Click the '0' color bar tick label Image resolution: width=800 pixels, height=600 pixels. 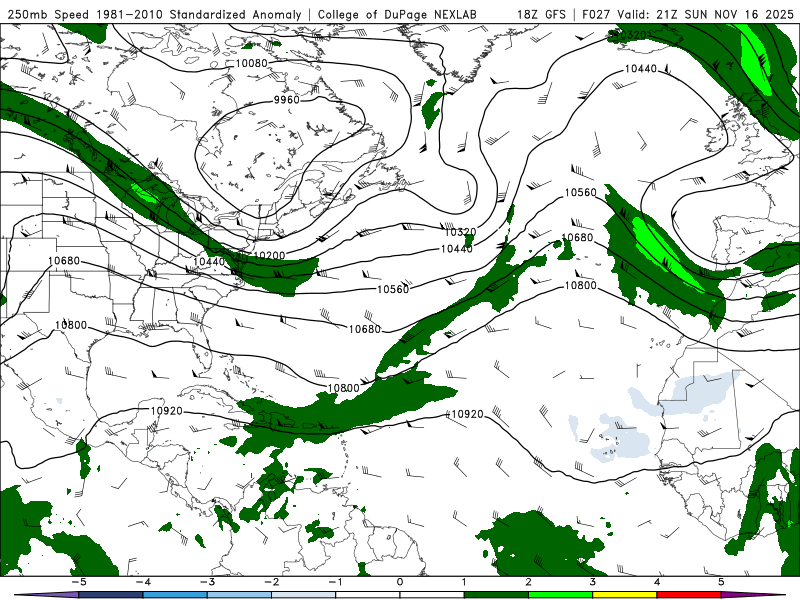(399, 582)
